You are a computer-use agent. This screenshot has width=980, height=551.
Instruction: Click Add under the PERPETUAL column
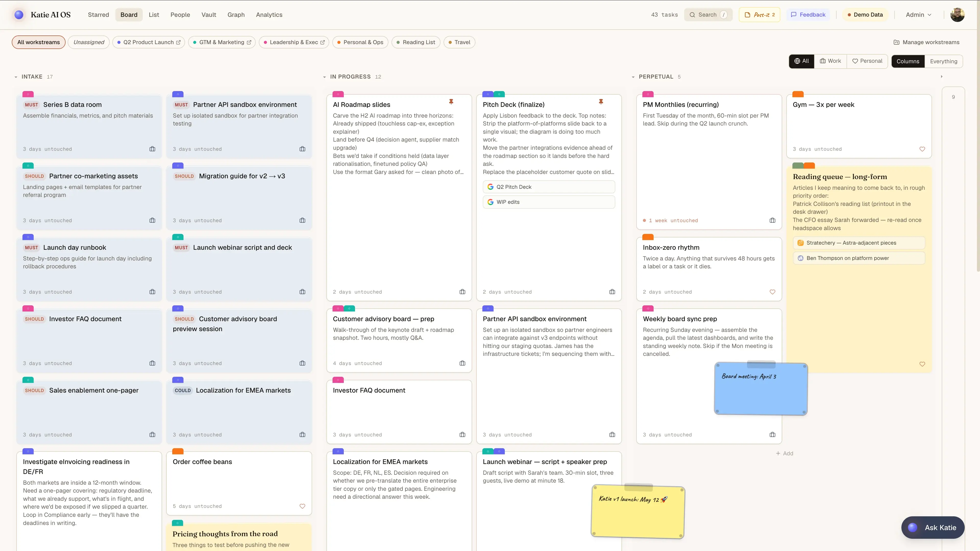785,453
